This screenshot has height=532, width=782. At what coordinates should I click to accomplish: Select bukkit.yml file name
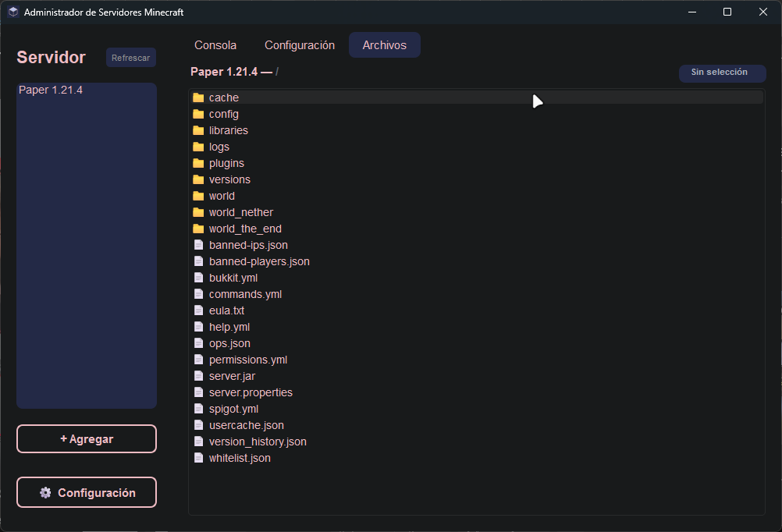point(233,278)
